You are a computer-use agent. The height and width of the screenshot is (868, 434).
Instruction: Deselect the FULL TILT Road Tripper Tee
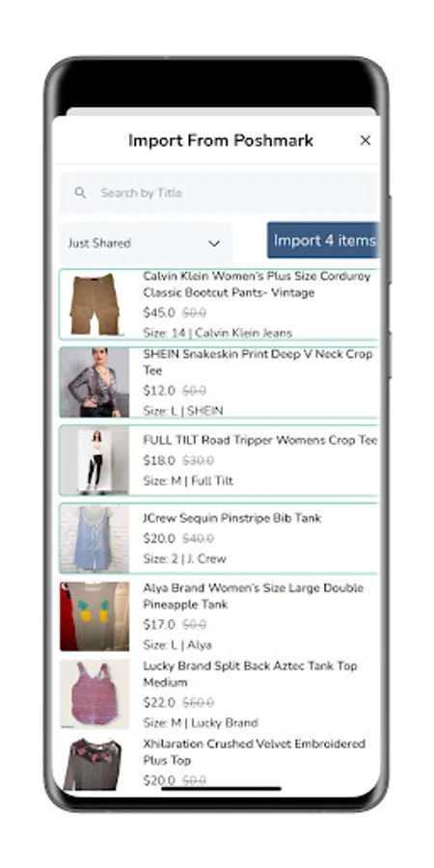click(x=219, y=460)
